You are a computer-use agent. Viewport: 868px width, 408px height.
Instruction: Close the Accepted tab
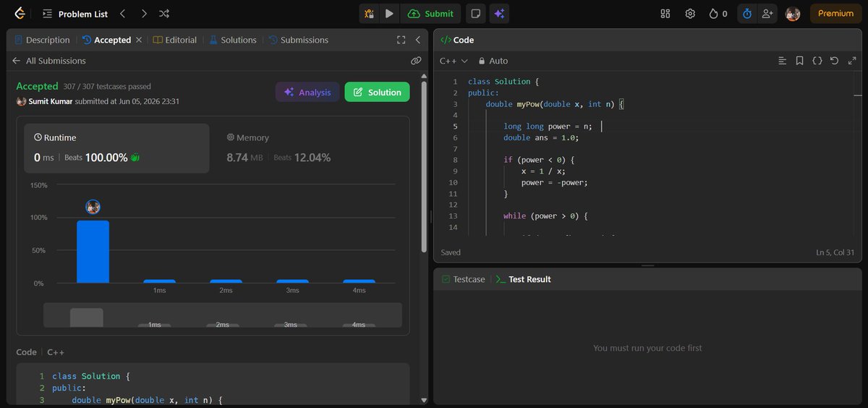coord(139,40)
